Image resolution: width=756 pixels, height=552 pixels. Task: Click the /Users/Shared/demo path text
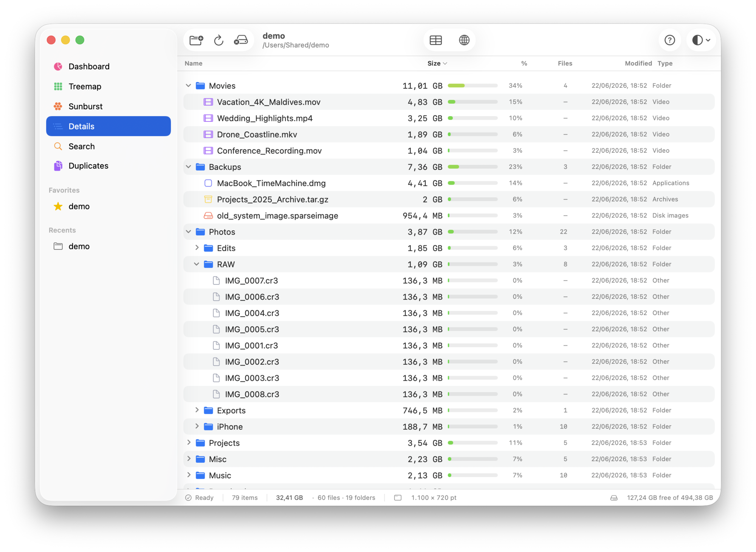(x=296, y=45)
